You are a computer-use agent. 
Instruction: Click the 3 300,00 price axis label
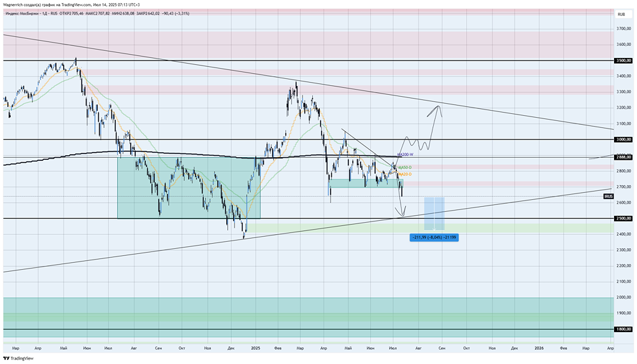pyautogui.click(x=624, y=92)
